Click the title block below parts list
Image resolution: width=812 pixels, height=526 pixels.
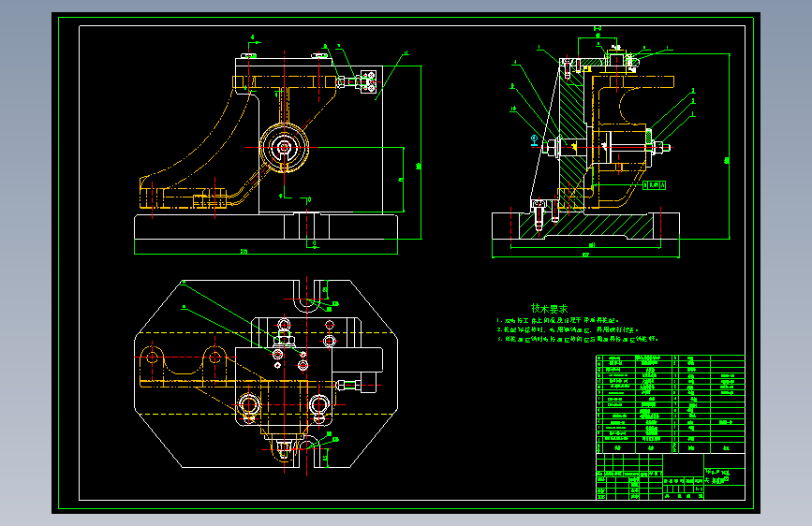pos(671,476)
